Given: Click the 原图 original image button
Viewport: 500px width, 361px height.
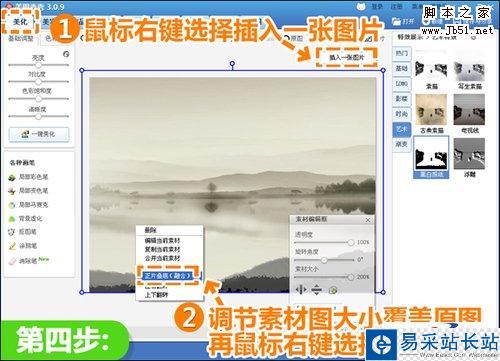Looking at the screenshot, I should coord(293,39).
